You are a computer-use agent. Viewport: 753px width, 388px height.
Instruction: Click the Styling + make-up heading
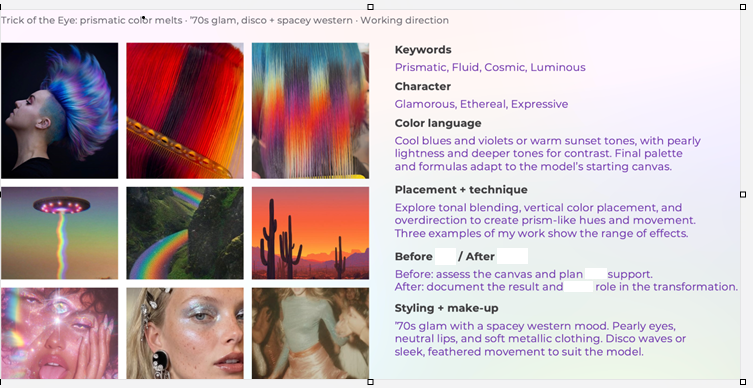tap(447, 308)
